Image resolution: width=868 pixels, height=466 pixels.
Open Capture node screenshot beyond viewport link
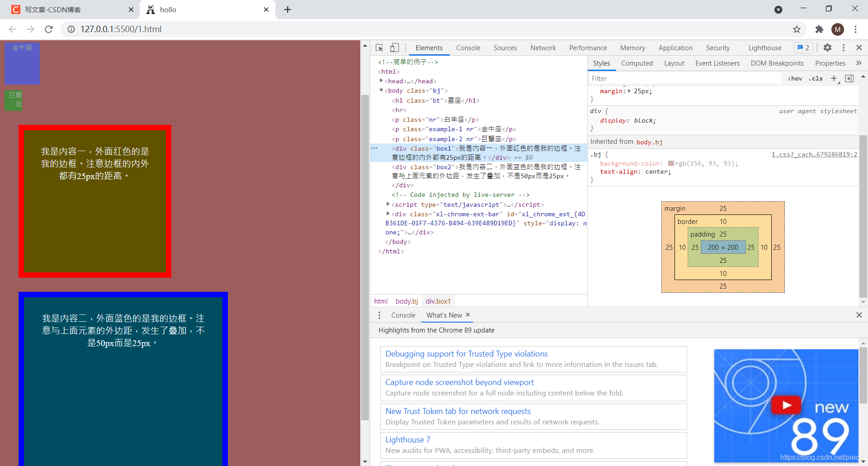[459, 382]
